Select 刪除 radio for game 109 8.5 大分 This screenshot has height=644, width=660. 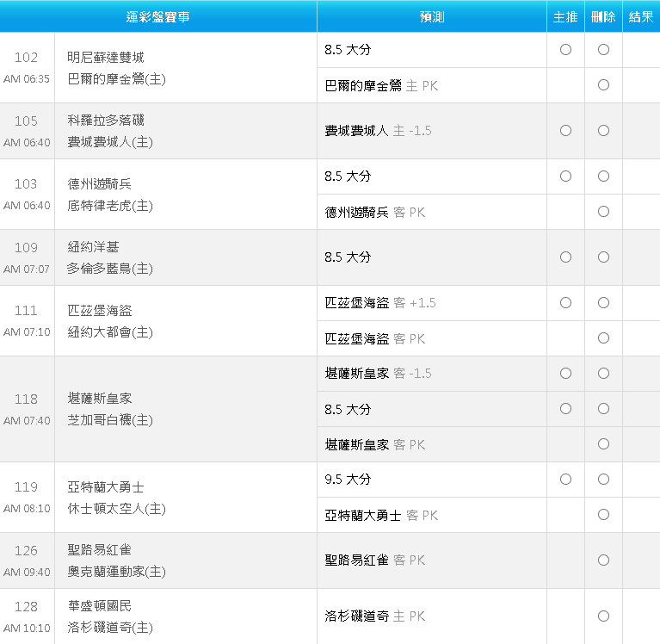pyautogui.click(x=603, y=257)
